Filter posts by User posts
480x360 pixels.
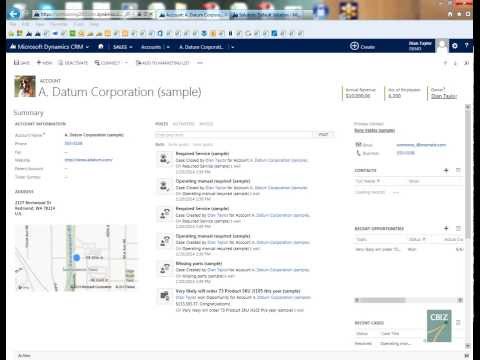203,144
